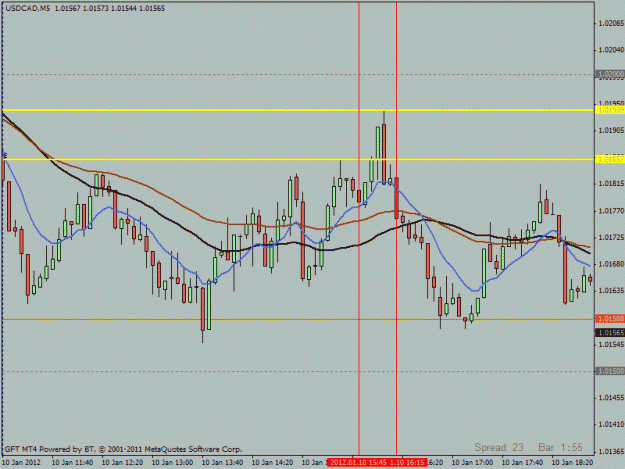Click the gray 1.02000 level label
This screenshot has width=625, height=469.
coord(610,74)
